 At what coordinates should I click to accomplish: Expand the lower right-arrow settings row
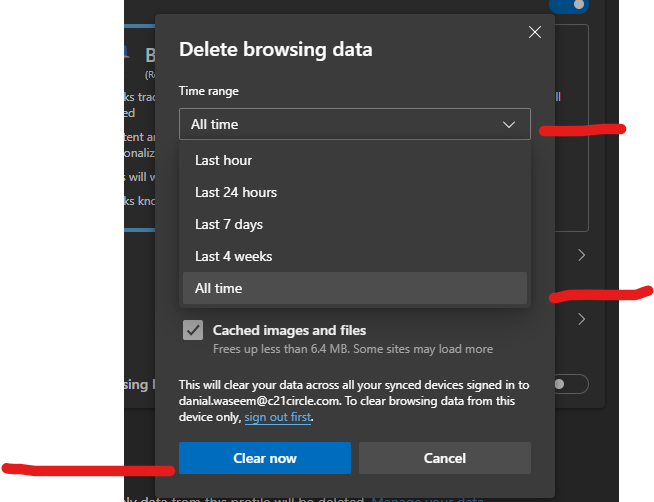pyautogui.click(x=581, y=320)
